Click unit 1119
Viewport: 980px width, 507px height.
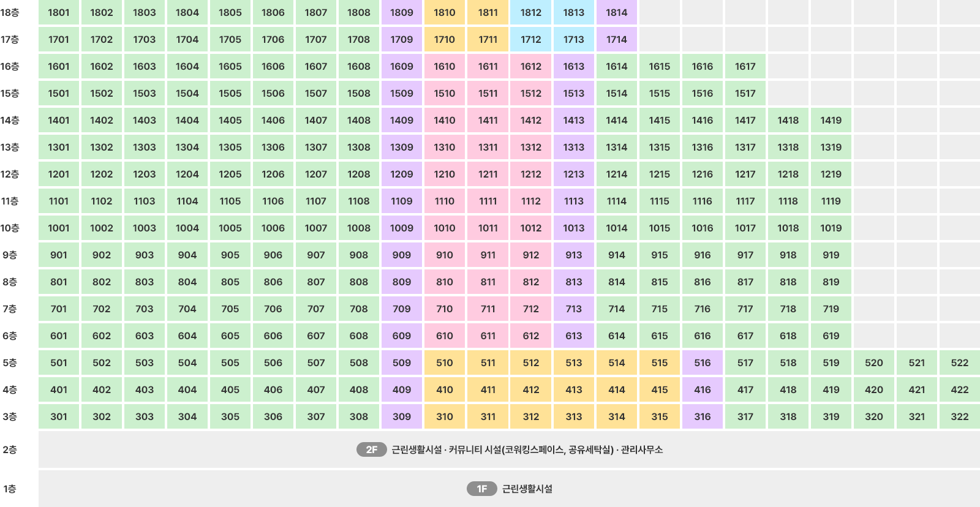[831, 201]
